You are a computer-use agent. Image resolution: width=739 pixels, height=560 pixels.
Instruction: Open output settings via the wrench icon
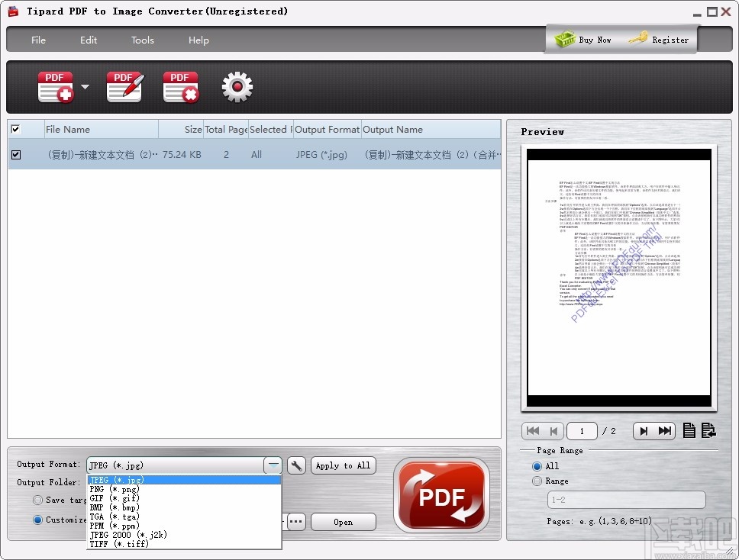coord(296,465)
